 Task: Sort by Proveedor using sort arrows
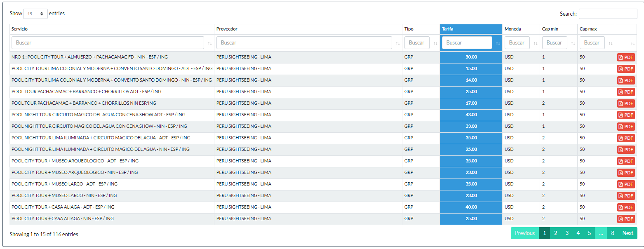click(398, 43)
